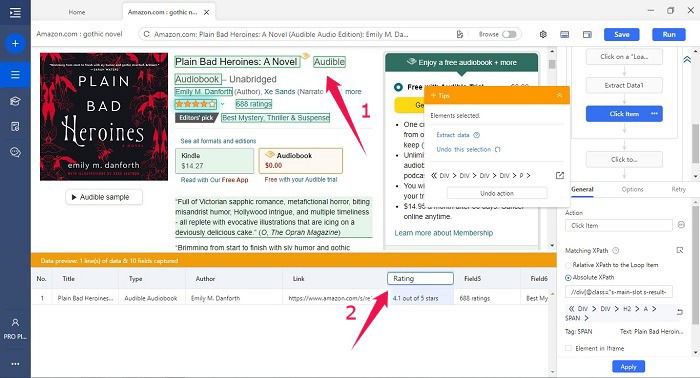The height and width of the screenshot is (378, 700).
Task: Click Learn more about Membership link
Action: 443,233
